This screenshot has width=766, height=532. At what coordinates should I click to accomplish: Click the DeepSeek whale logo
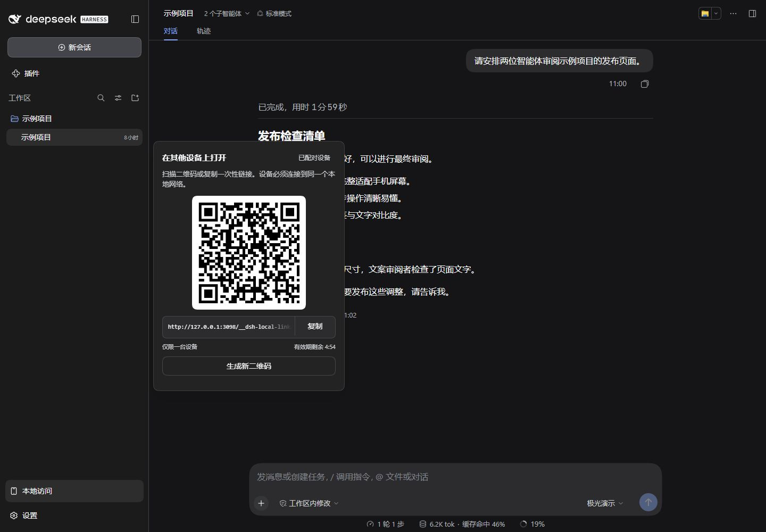15,19
